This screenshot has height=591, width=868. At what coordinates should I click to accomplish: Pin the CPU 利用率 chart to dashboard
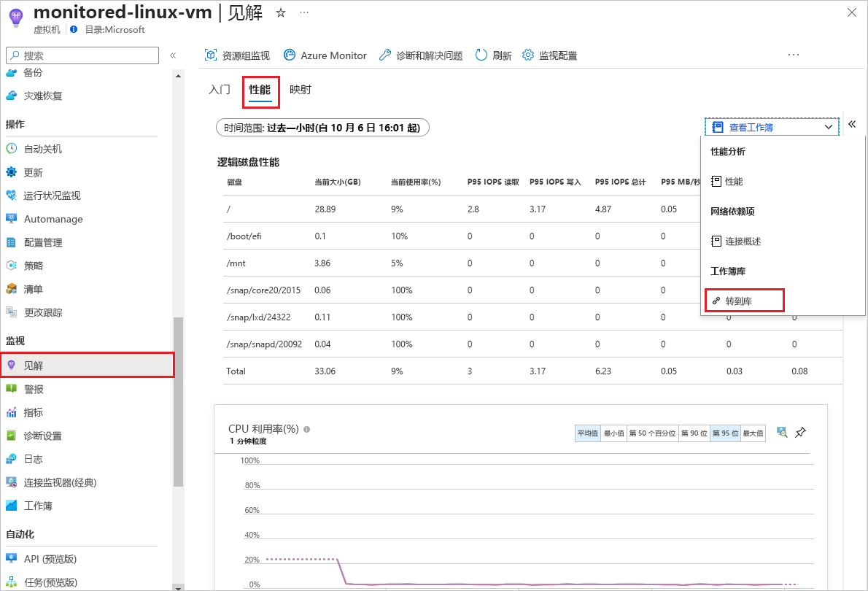pos(800,433)
